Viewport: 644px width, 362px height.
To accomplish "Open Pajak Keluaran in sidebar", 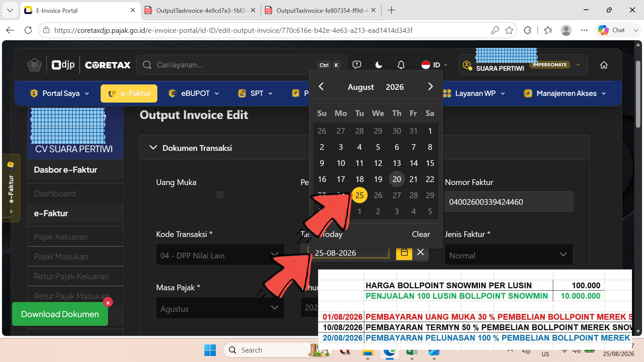I will 75,237.
